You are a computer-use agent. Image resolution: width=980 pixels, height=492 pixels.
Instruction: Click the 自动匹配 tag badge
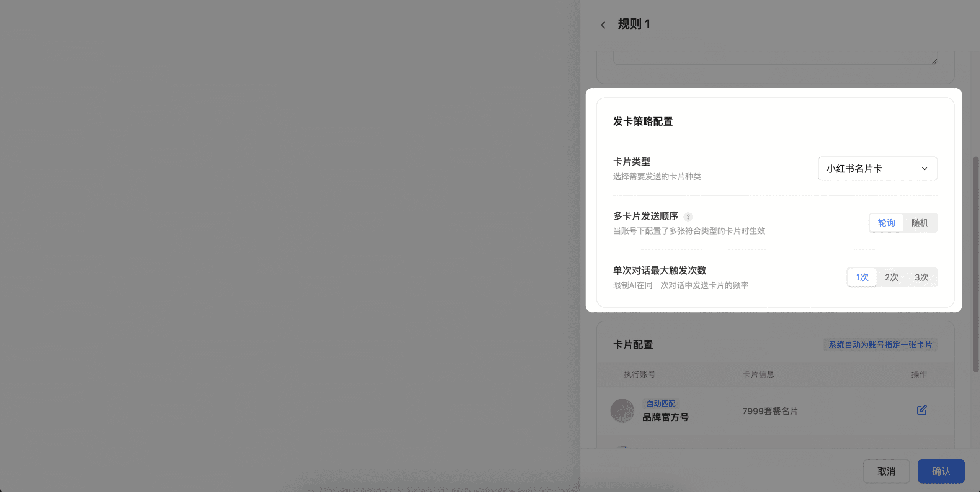click(661, 403)
